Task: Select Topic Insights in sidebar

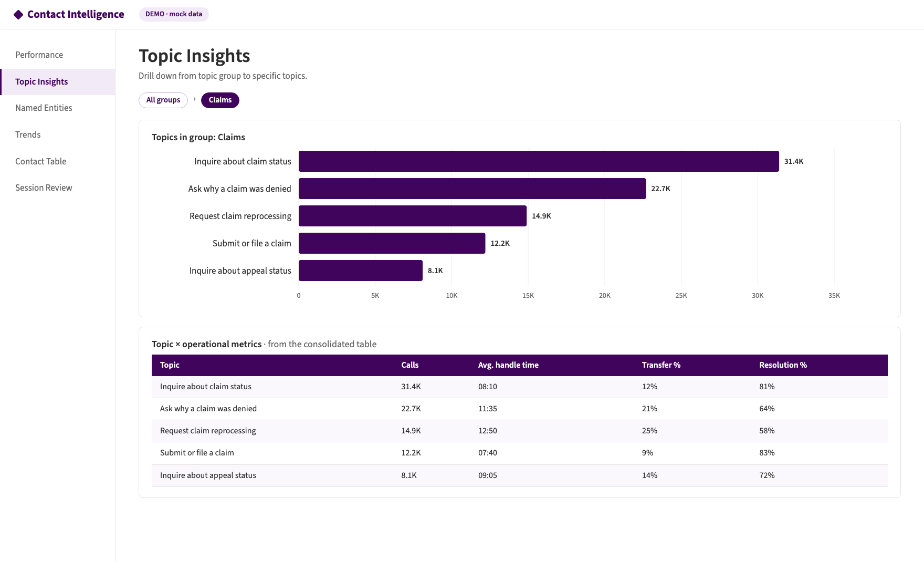Action: click(x=58, y=82)
